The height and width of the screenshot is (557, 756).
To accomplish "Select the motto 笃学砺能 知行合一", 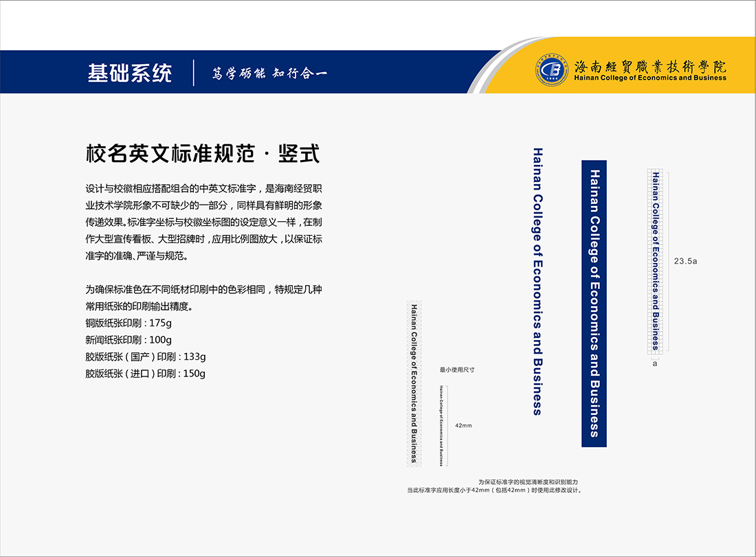I will pos(269,73).
